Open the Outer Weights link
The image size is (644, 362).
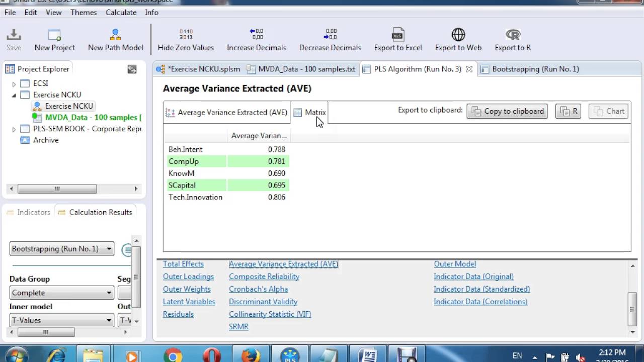pos(187,289)
